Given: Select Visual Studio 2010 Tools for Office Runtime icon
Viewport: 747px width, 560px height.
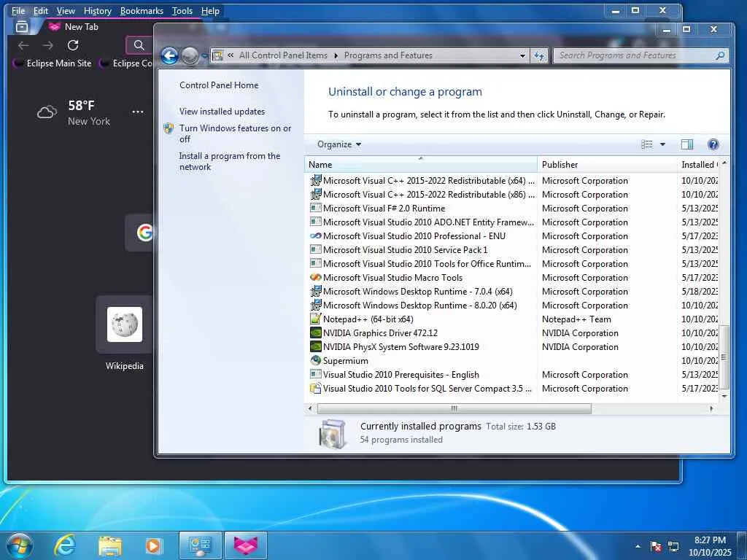Looking at the screenshot, I should point(315,263).
